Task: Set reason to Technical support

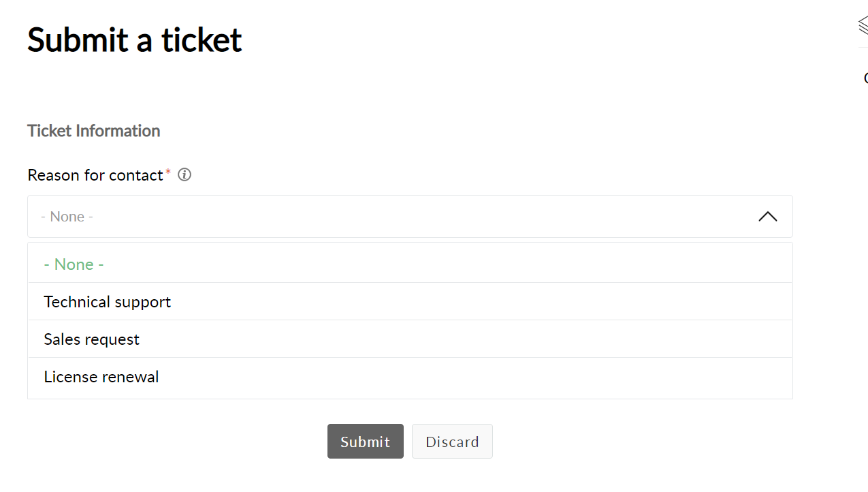Action: coord(107,302)
